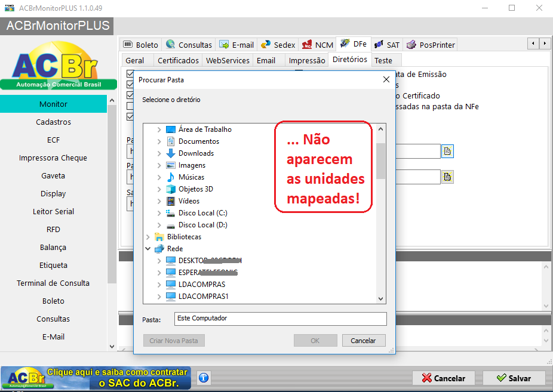
Task: Select Bibliotecas in the folder tree
Action: (184, 237)
